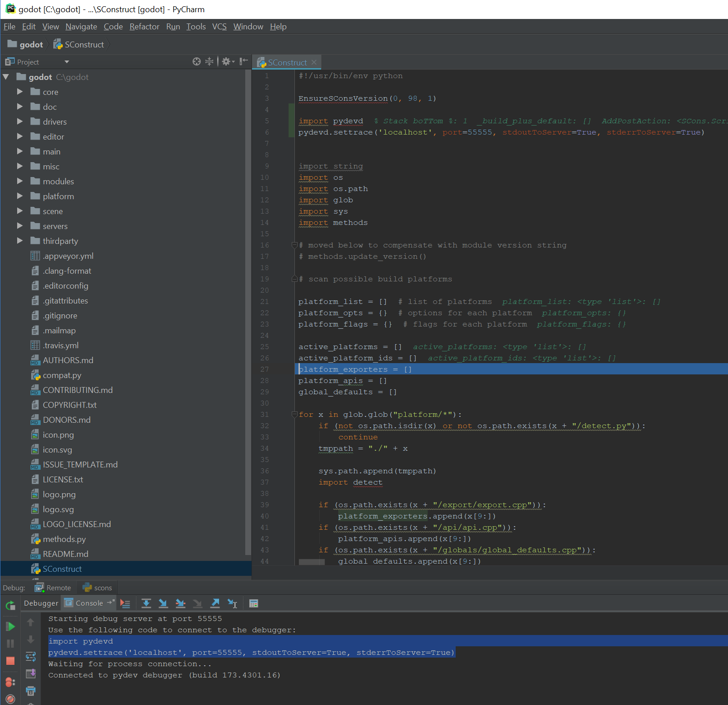Viewport: 728px width, 705px height.
Task: Open the Refactor menu
Action: click(x=144, y=27)
